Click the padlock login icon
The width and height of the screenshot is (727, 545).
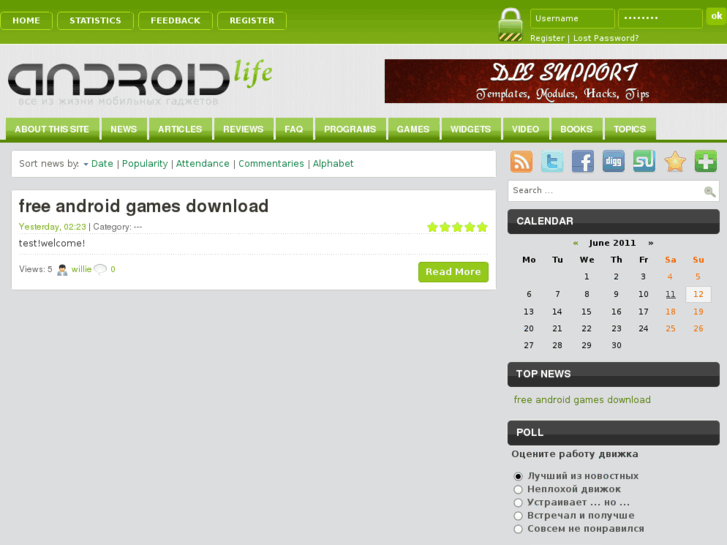pyautogui.click(x=510, y=25)
